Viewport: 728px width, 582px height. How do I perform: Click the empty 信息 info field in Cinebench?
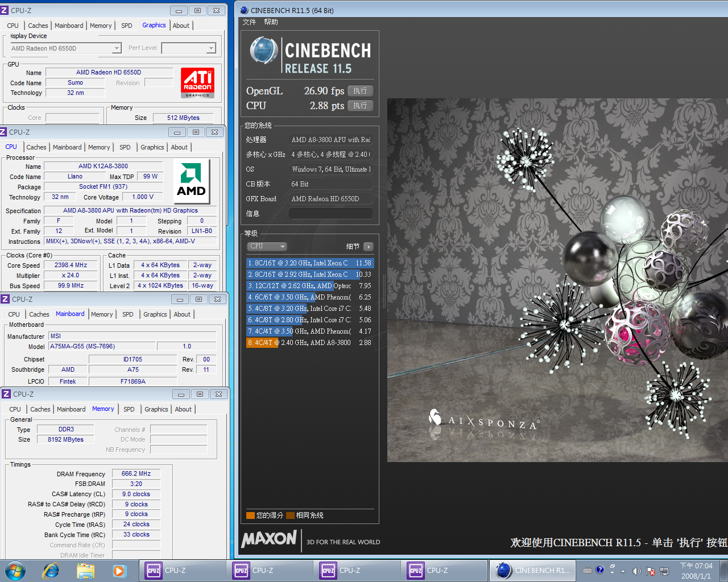(x=331, y=214)
